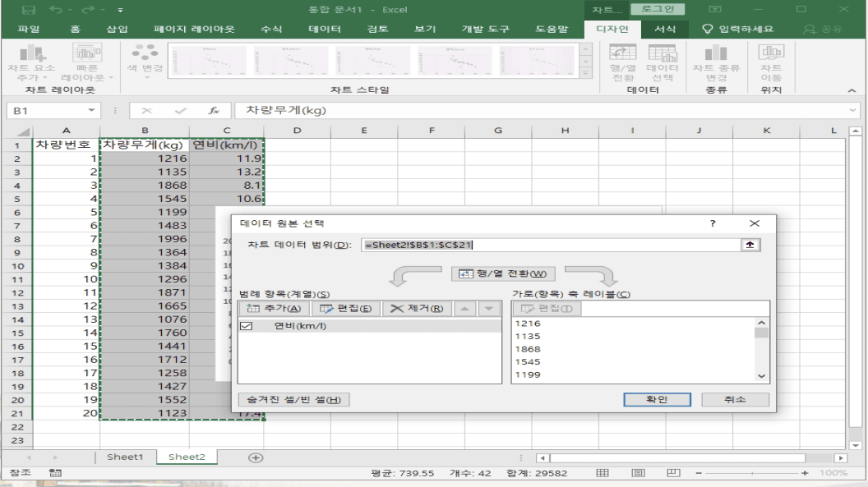Click the collapse dialog range selector icon

[x=749, y=245]
